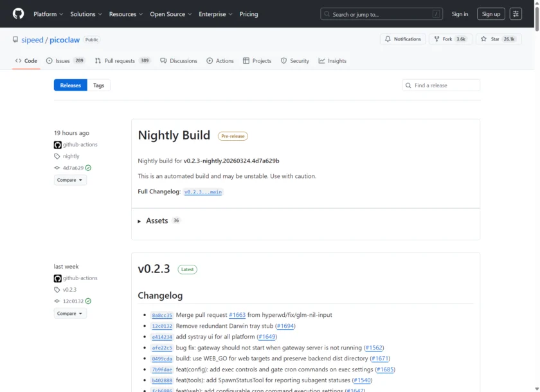
Task: Open Compare dropdown for v0.2.3 release
Action: pyautogui.click(x=70, y=313)
